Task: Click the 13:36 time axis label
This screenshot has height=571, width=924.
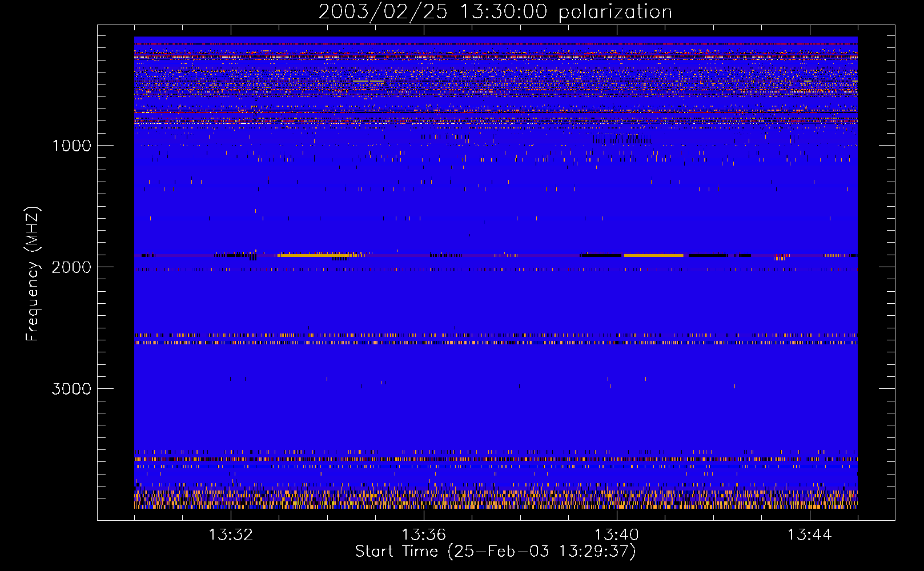Action: click(x=424, y=535)
